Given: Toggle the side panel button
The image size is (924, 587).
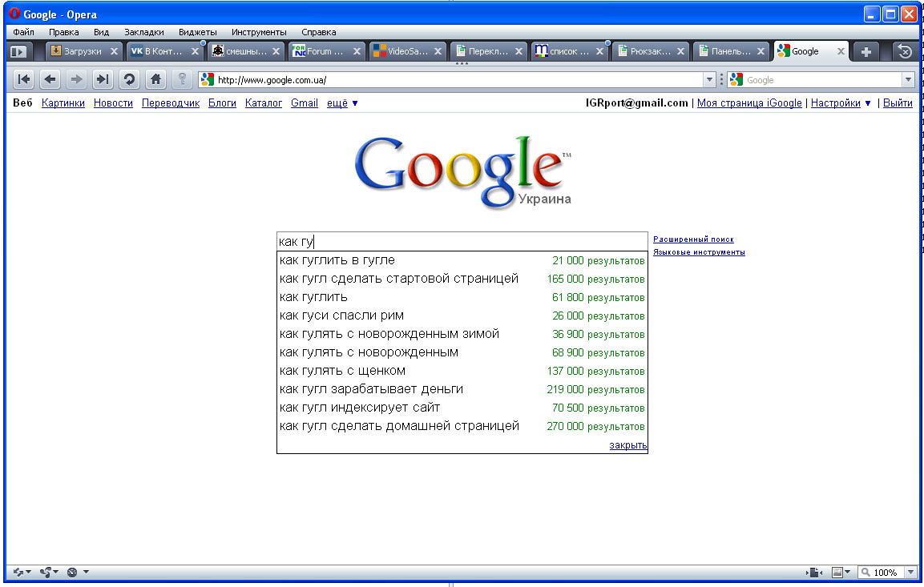Looking at the screenshot, I should tap(18, 51).
